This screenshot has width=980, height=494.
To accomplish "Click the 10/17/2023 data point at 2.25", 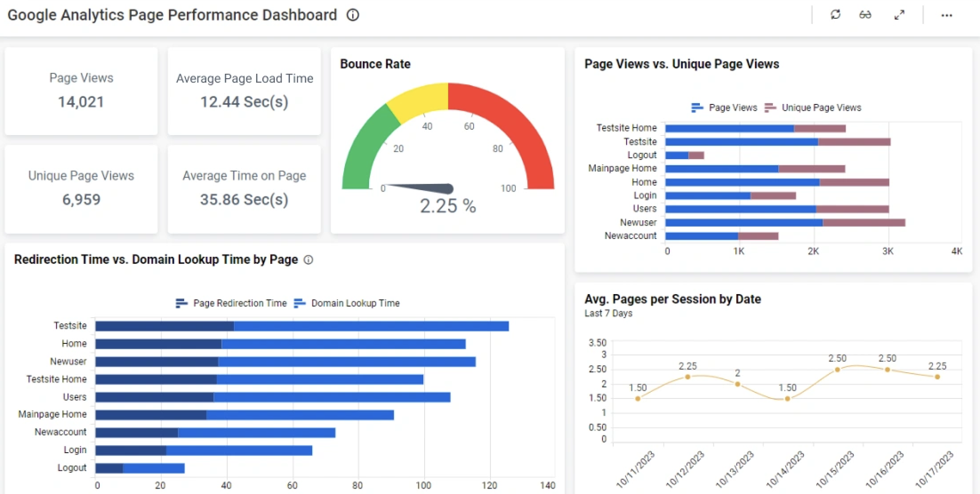I will [x=937, y=377].
